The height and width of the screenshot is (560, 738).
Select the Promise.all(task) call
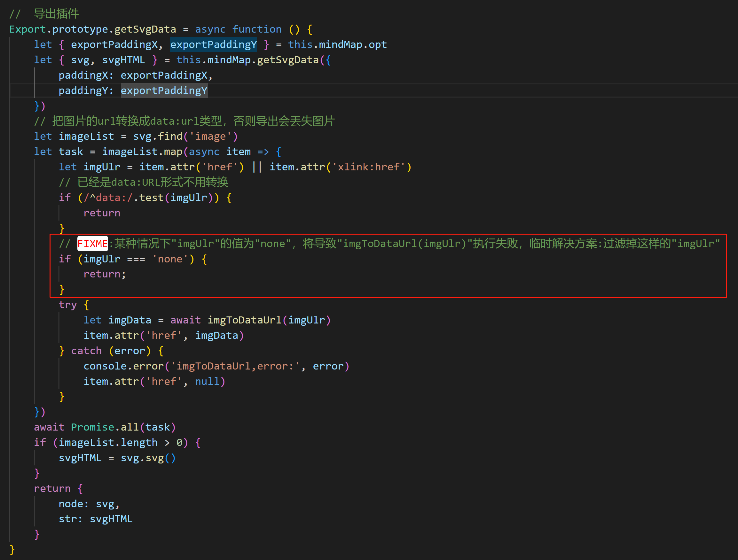pos(123,427)
